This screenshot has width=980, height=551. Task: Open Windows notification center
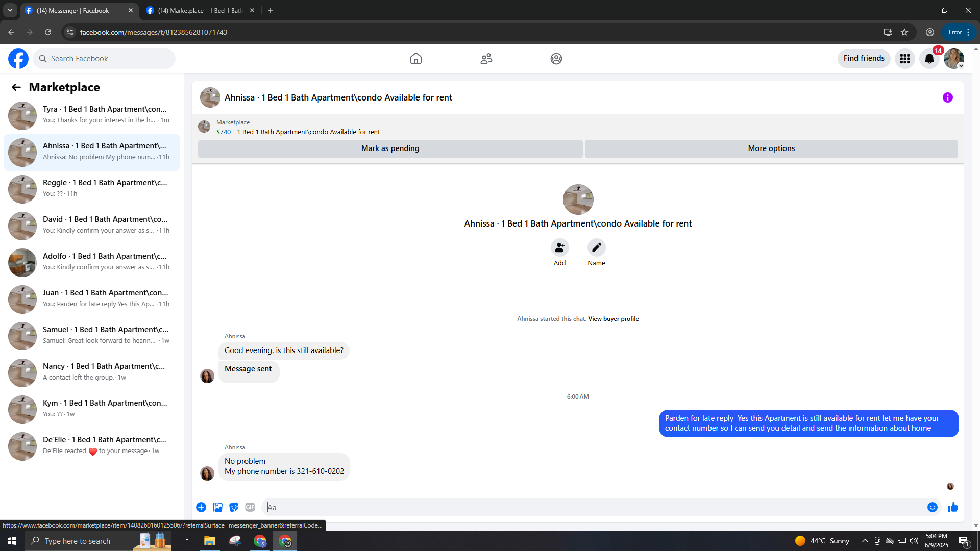[964, 541]
